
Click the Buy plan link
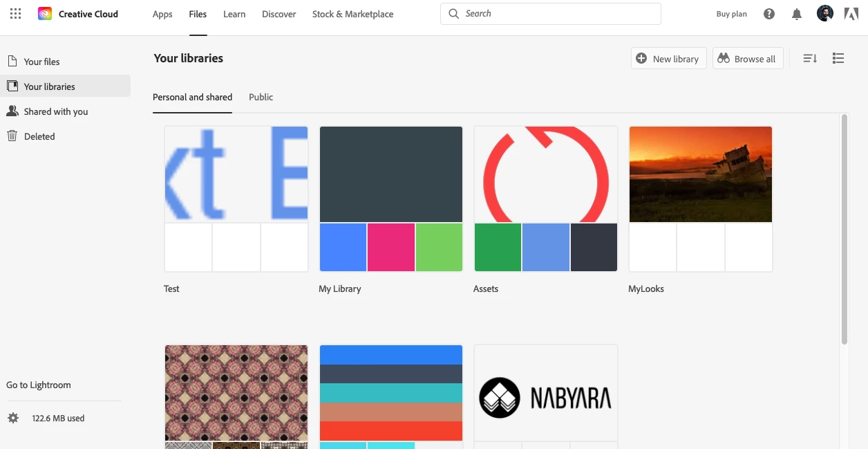(x=731, y=14)
